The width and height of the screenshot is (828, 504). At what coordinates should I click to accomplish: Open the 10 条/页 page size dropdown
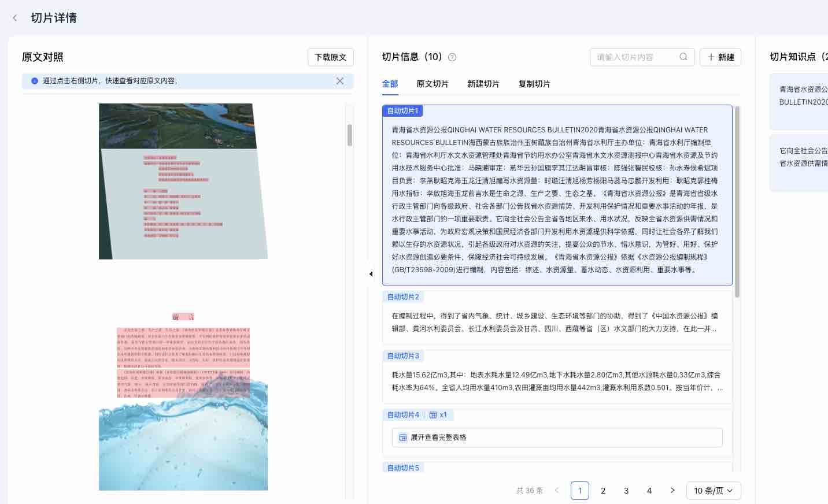pos(714,491)
